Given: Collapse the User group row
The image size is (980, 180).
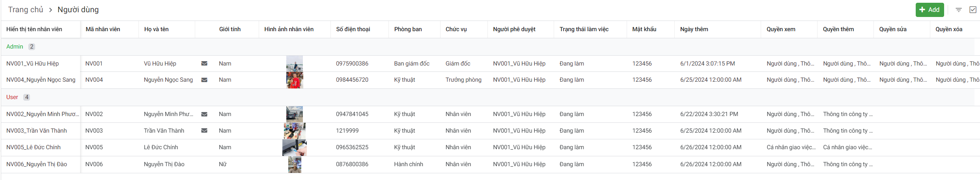Looking at the screenshot, I should click(12, 97).
